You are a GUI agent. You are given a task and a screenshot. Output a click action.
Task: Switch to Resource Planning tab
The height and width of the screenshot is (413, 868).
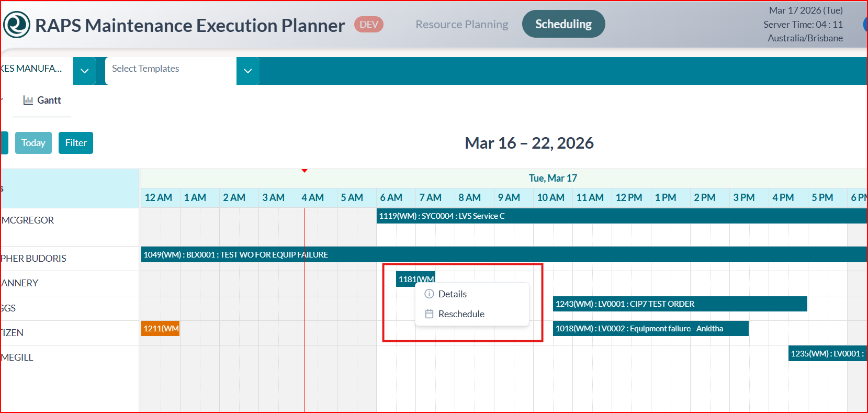coord(461,25)
